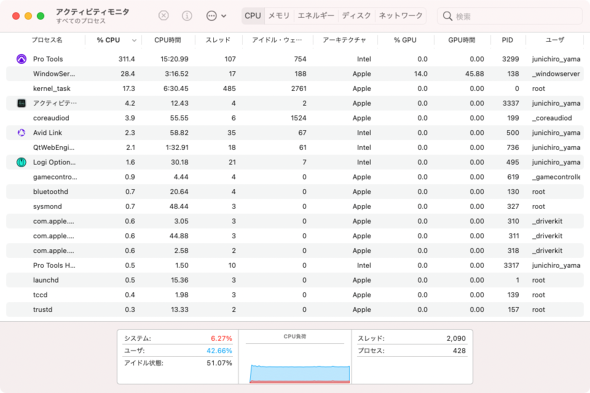
Task: Click the Pro Tools app icon
Action: click(x=21, y=59)
